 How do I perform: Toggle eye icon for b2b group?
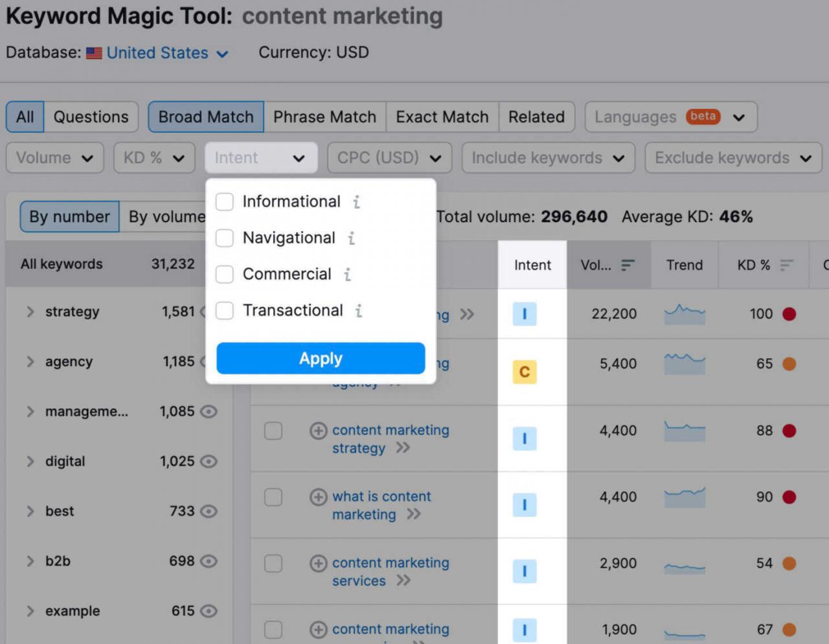coord(209,561)
